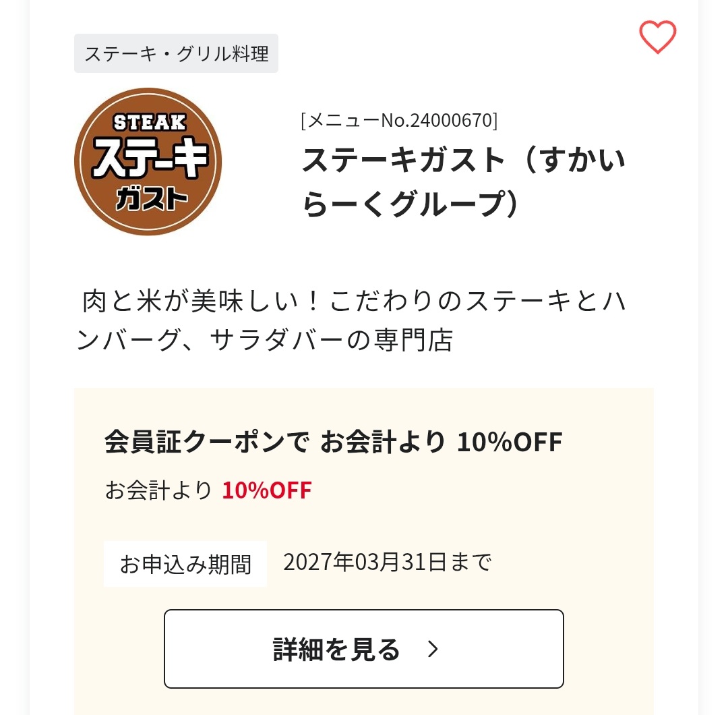This screenshot has width=728, height=715.
Task: Click the 2027年03月31日まで date text
Action: click(x=387, y=562)
